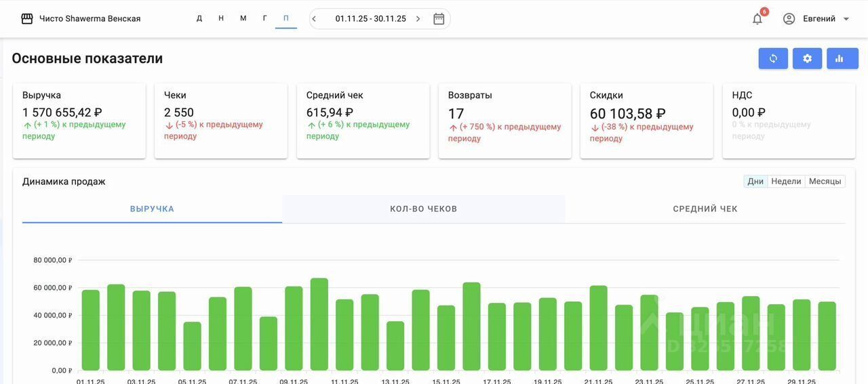This screenshot has width=868, height=384.
Task: Click the green revenue bar for 01.11.25
Action: pos(90,330)
